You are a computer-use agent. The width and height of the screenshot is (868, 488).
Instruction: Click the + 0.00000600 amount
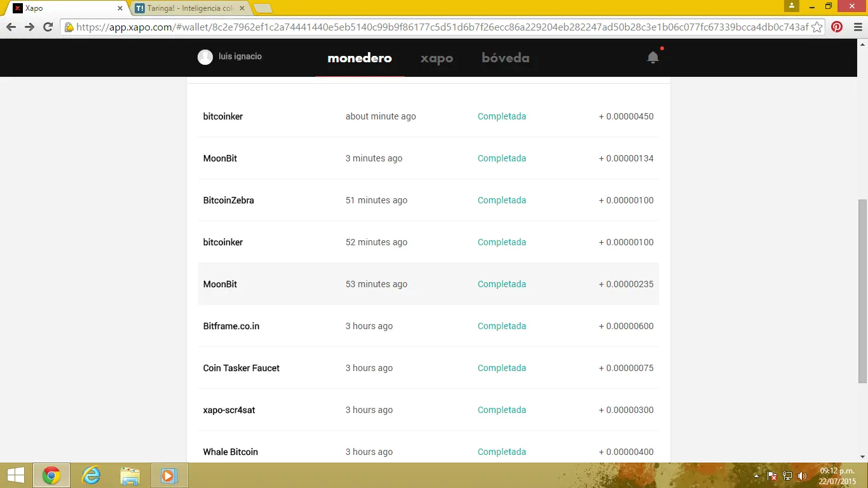pos(626,326)
